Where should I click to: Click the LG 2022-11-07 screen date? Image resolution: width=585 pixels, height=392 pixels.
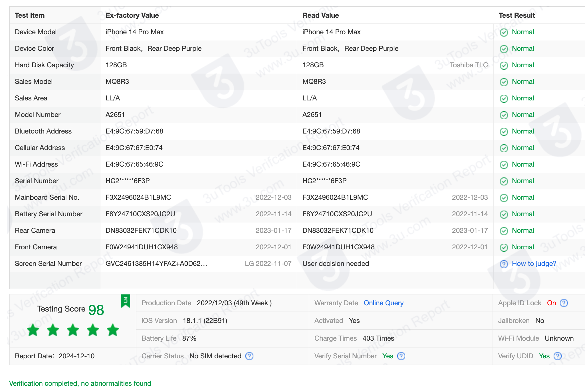(x=268, y=264)
